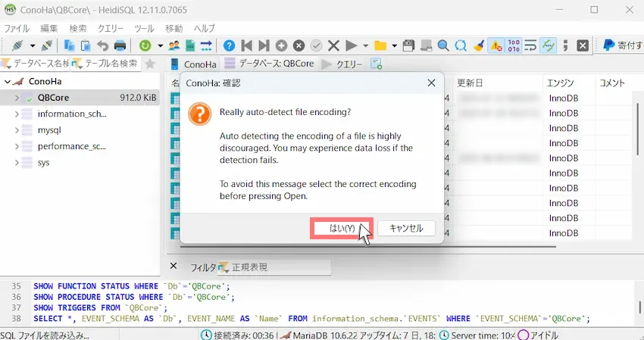The height and width of the screenshot is (340, 644).
Task: Open the ツール menu
Action: click(x=144, y=28)
